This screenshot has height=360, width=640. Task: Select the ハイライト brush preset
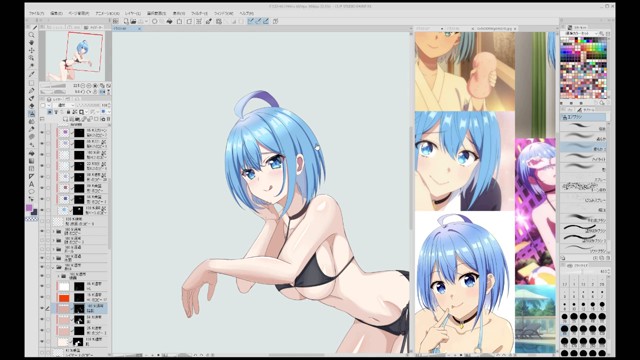click(583, 158)
